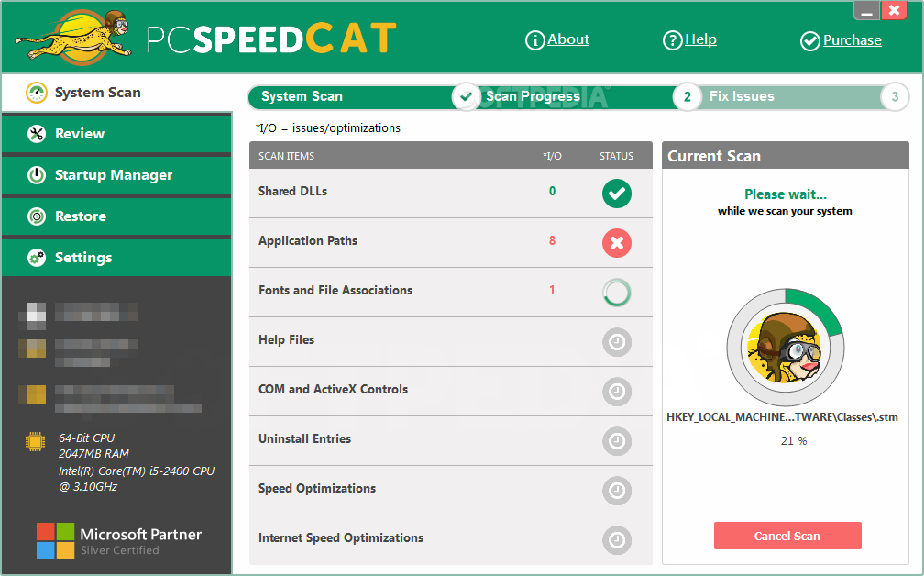Viewport: 924px width, 576px height.
Task: Open the Settings section
Action: click(116, 258)
